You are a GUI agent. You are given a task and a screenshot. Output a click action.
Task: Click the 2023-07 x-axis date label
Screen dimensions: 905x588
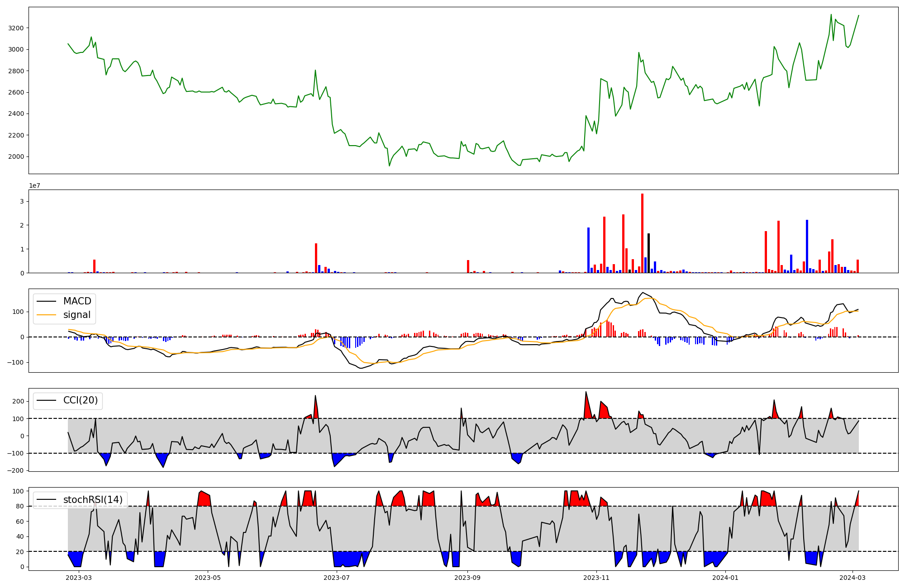[337, 578]
